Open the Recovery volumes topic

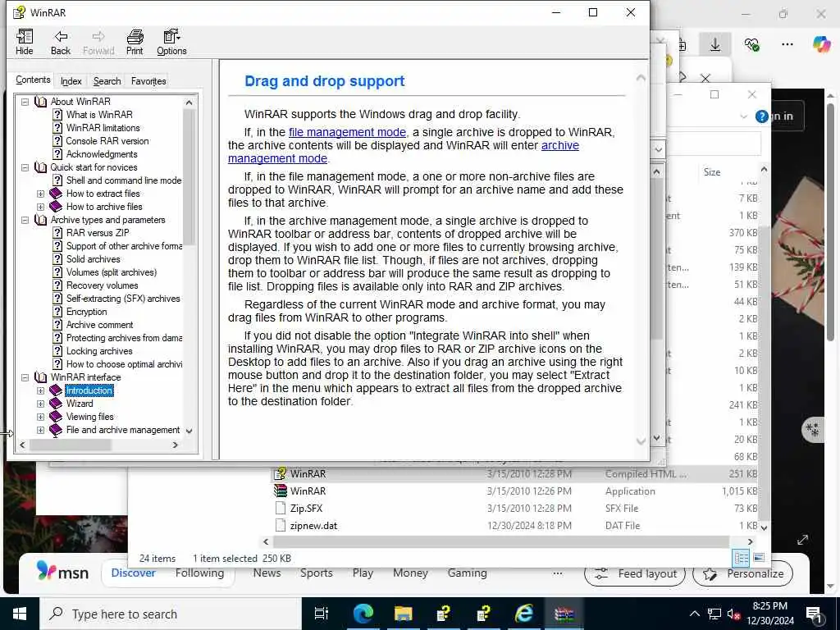tap(103, 285)
